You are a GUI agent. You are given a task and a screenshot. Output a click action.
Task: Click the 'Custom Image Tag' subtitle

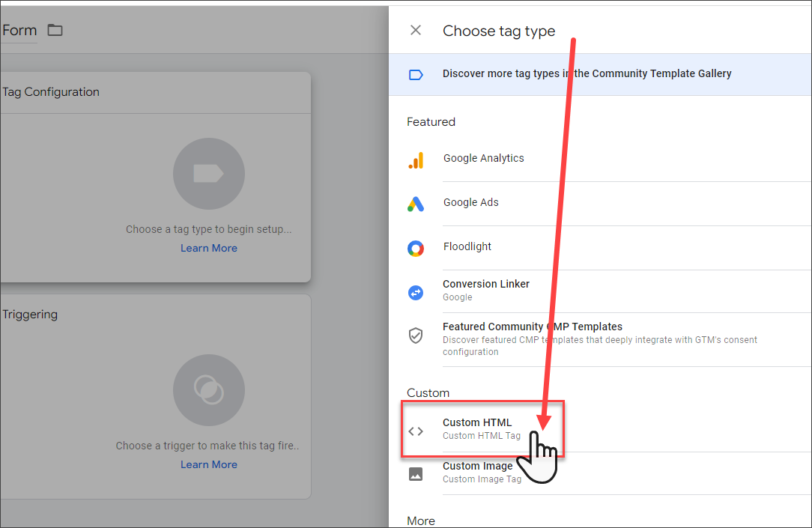coord(482,479)
